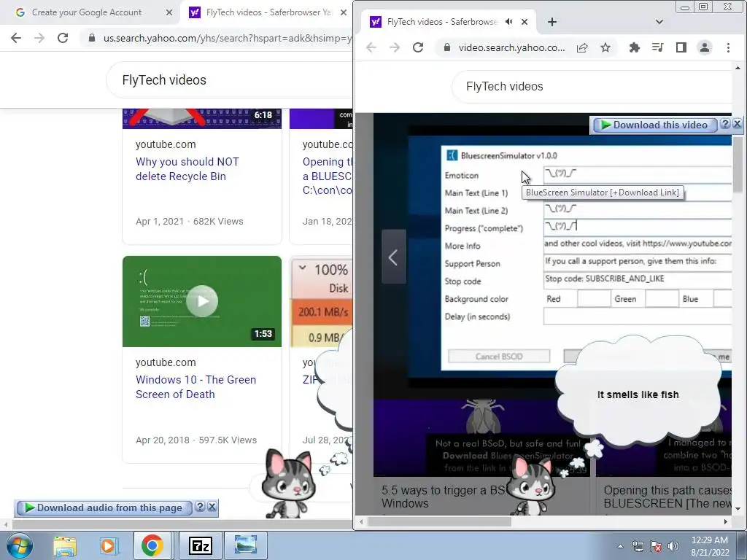Click cat mascot in right window

coord(531,485)
